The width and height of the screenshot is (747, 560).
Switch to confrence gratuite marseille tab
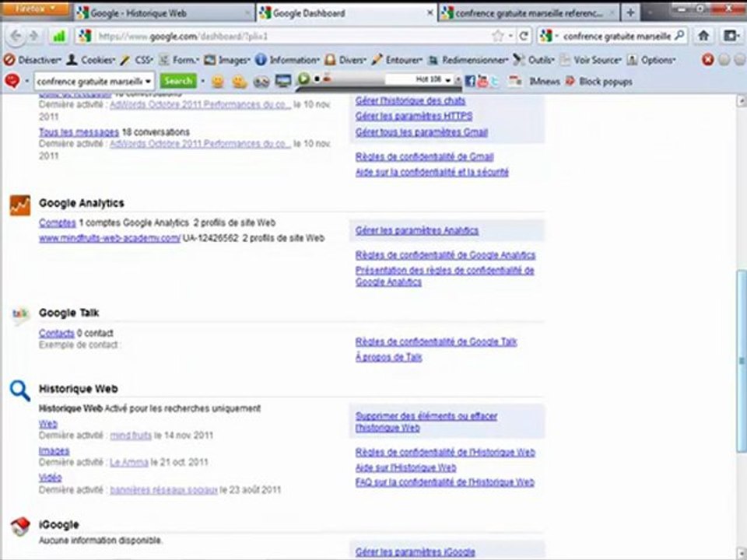click(530, 13)
